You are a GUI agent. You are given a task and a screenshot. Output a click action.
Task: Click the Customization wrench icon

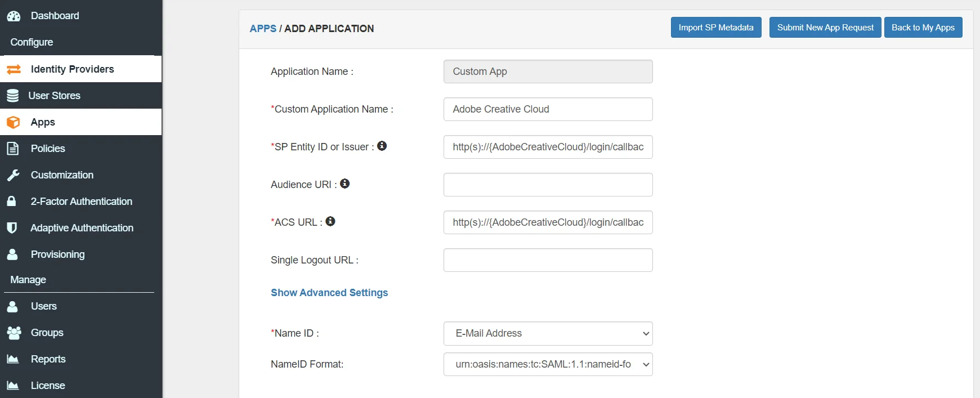(x=13, y=175)
